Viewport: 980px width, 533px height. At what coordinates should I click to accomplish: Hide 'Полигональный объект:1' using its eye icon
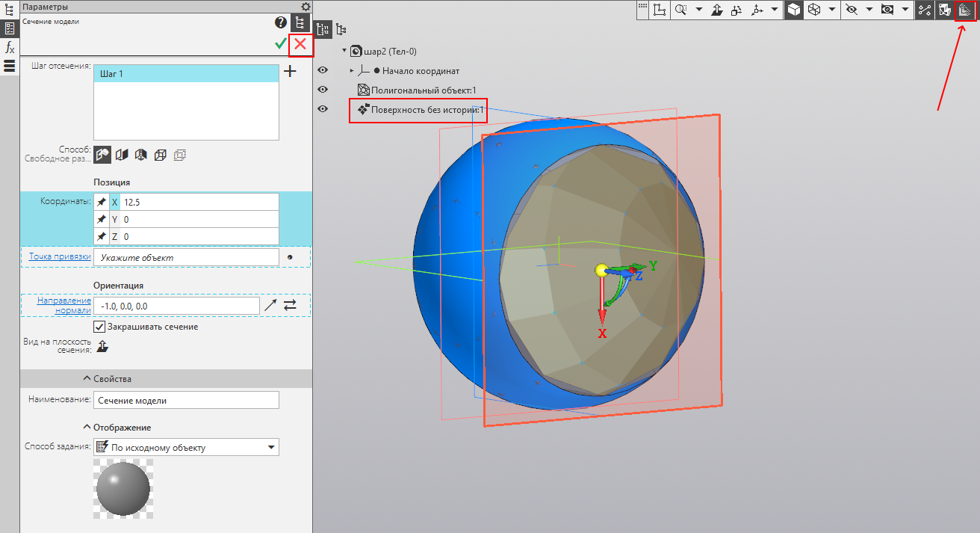coord(323,90)
